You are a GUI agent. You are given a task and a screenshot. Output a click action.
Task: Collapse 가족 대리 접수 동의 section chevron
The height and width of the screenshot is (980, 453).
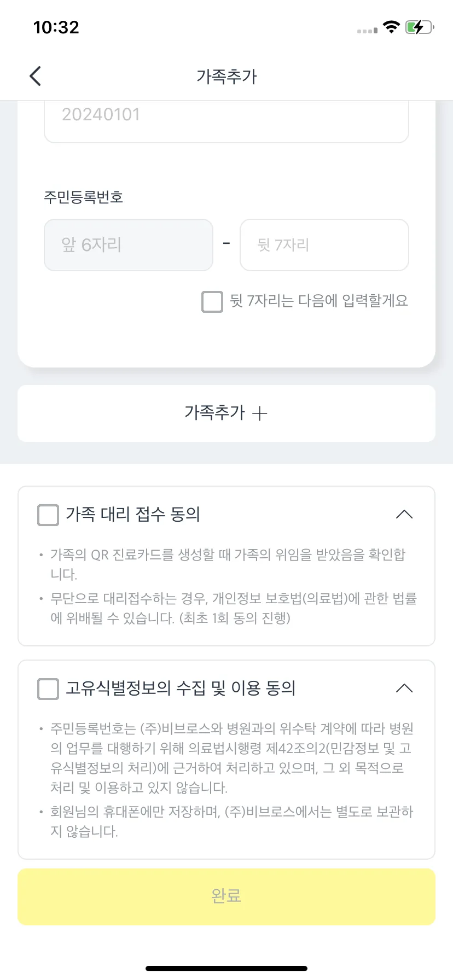[404, 515]
